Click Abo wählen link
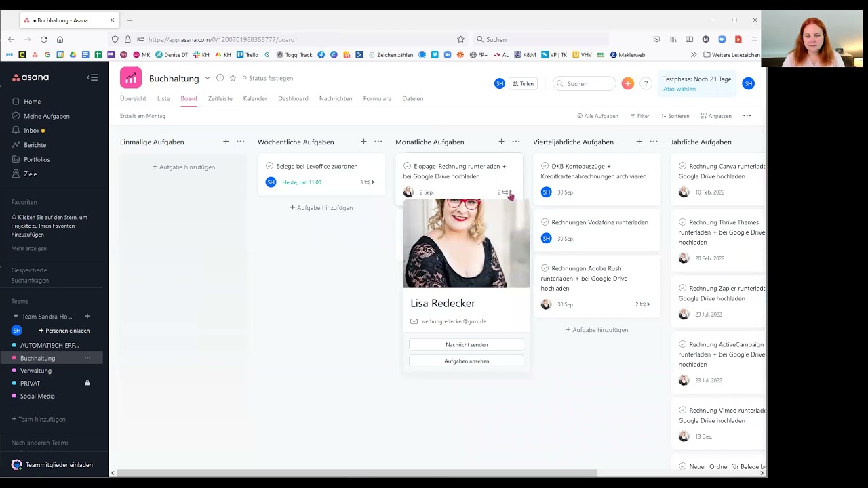 (679, 89)
